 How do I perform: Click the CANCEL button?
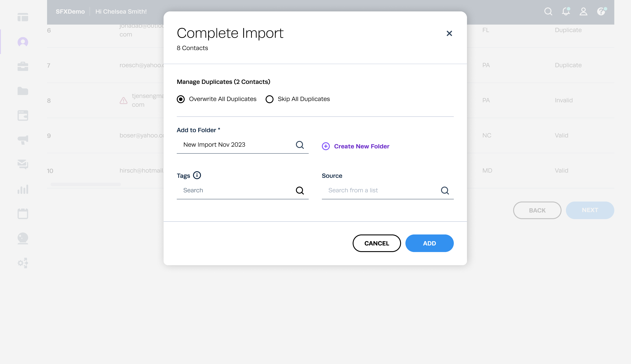pyautogui.click(x=376, y=243)
